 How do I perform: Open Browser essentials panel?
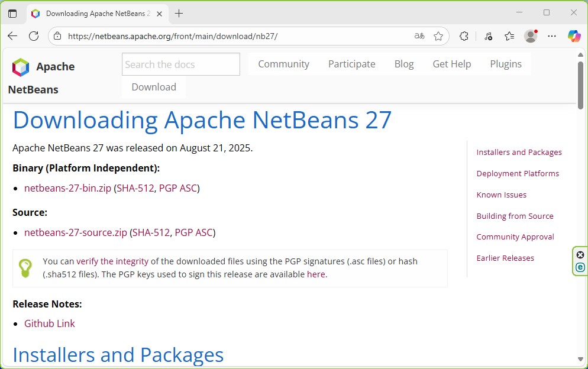489,36
